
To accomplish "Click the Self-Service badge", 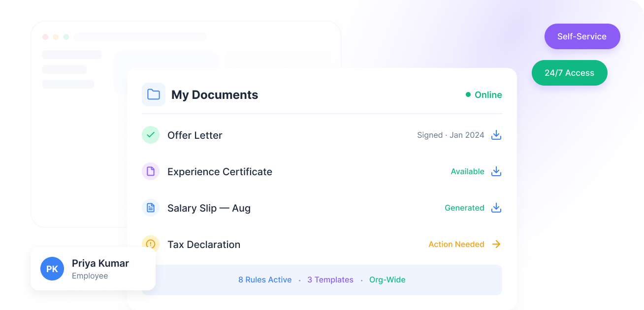I will click(x=582, y=36).
